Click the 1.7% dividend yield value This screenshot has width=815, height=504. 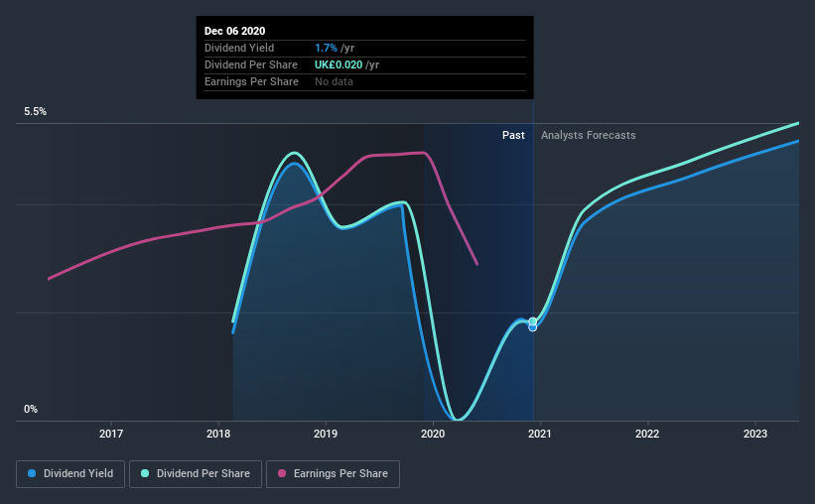326,48
